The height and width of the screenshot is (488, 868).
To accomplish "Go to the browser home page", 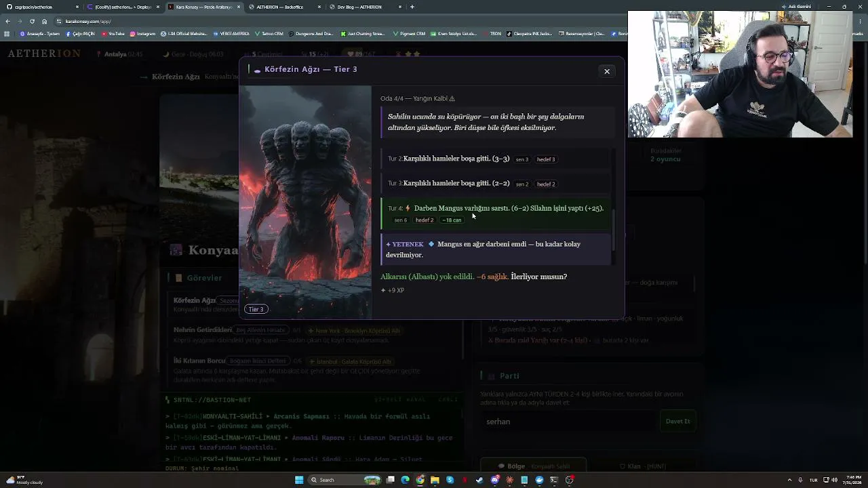I will click(44, 21).
